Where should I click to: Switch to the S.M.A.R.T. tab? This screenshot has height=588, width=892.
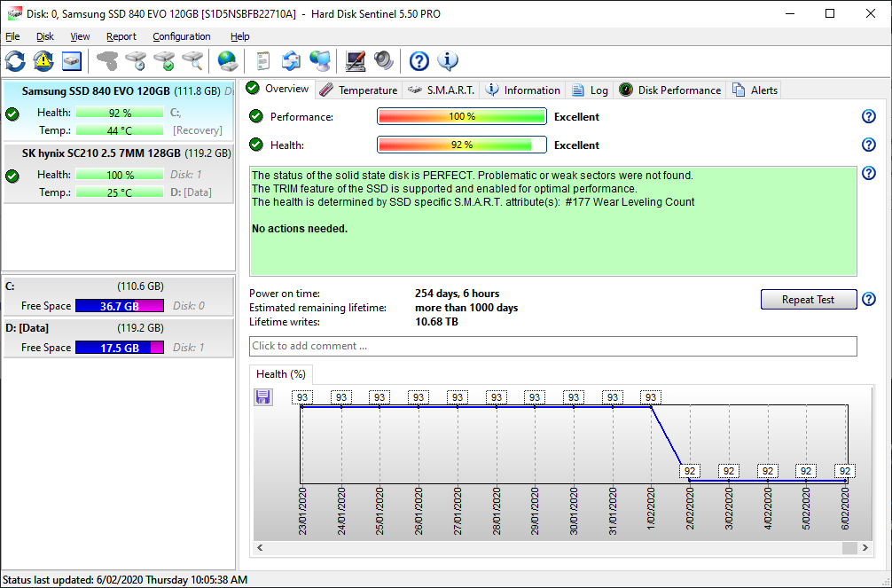pyautogui.click(x=442, y=90)
